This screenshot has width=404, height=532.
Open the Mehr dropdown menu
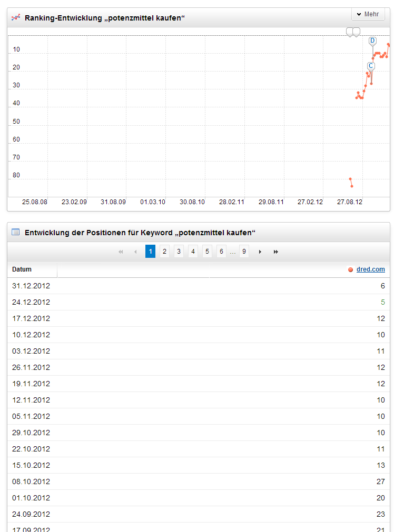point(368,14)
